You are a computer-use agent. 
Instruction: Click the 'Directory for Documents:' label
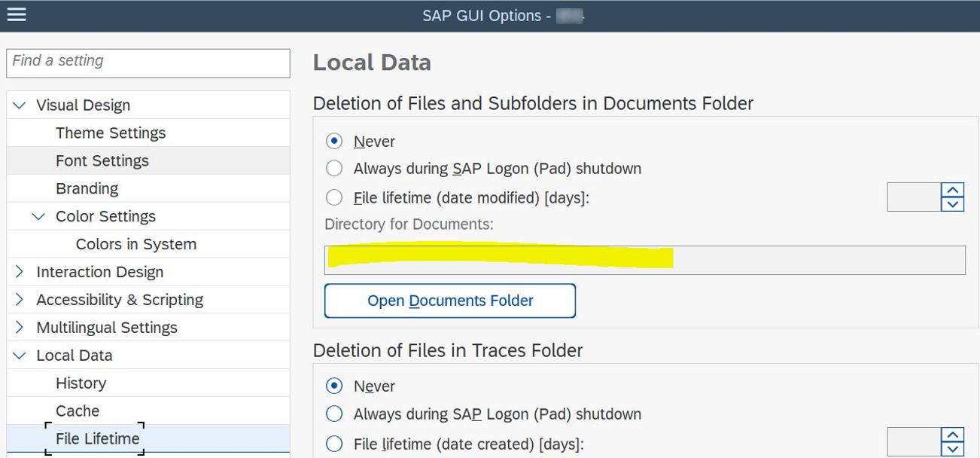409,224
